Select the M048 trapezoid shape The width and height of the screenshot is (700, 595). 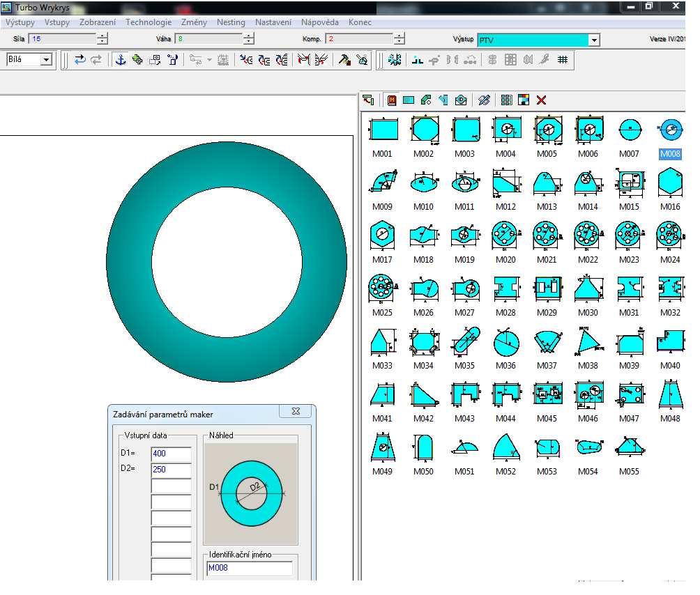tap(670, 395)
